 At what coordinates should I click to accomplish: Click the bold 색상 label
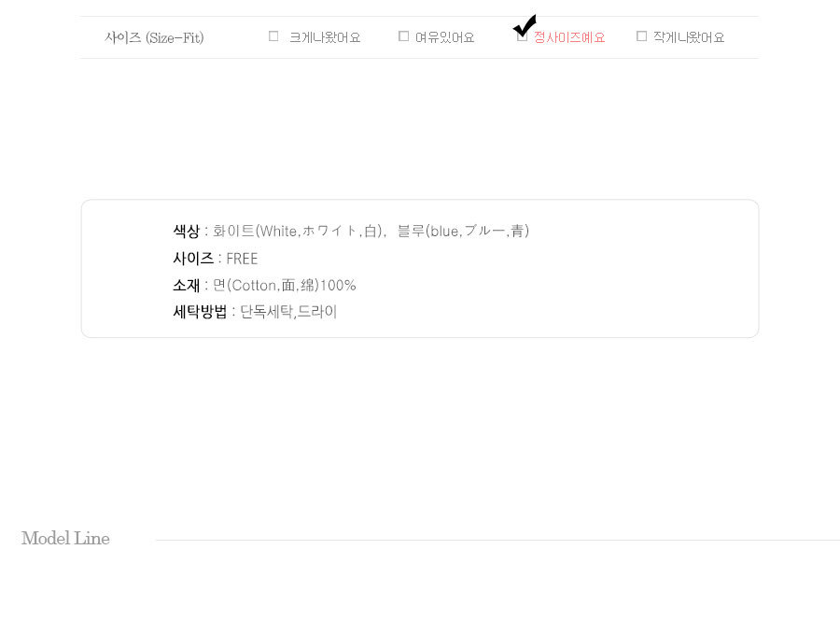coord(186,231)
